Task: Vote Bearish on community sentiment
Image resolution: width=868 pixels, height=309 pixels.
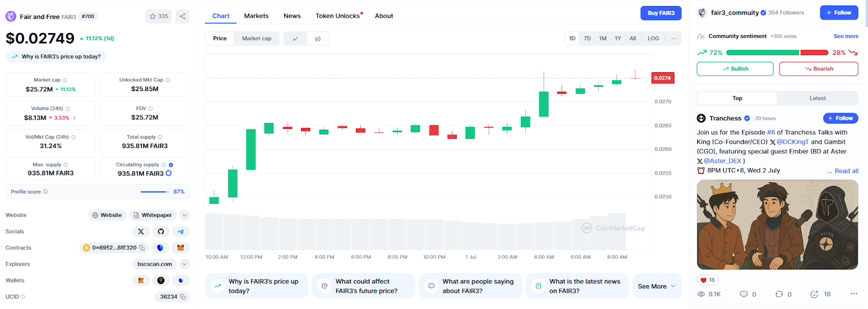Action: pos(819,69)
